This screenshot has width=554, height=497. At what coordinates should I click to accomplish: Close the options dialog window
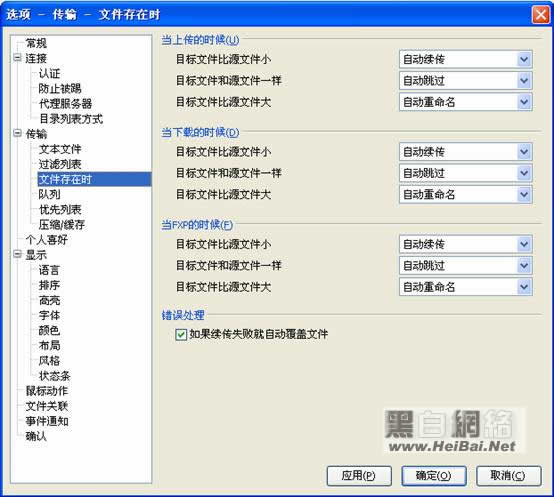pos(541,15)
